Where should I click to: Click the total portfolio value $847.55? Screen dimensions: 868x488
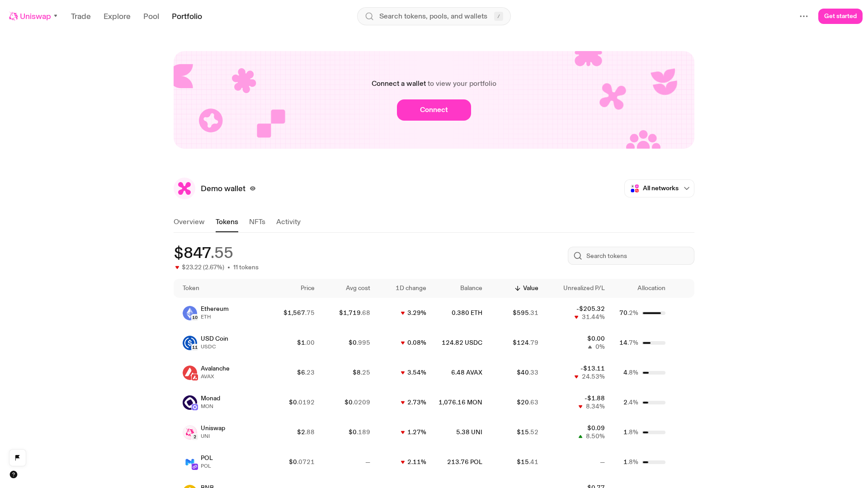click(203, 253)
